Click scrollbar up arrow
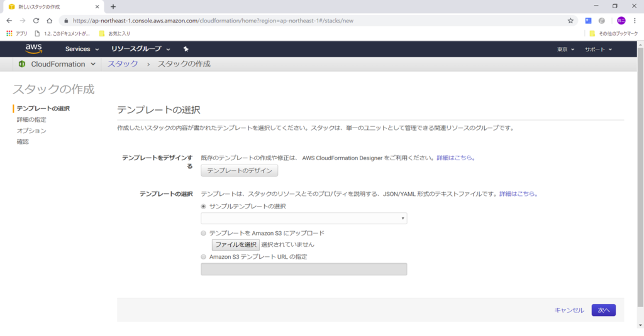Screen dimensions: 644x336 pos(640,44)
